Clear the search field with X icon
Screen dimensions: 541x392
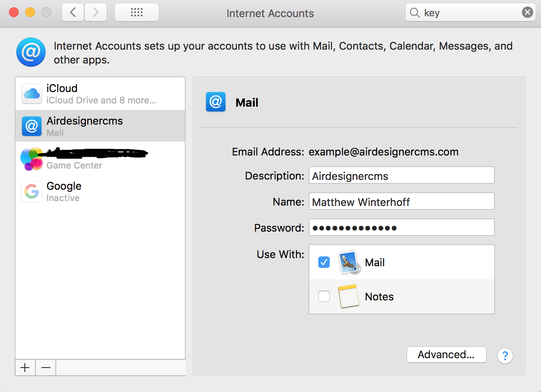pos(527,13)
